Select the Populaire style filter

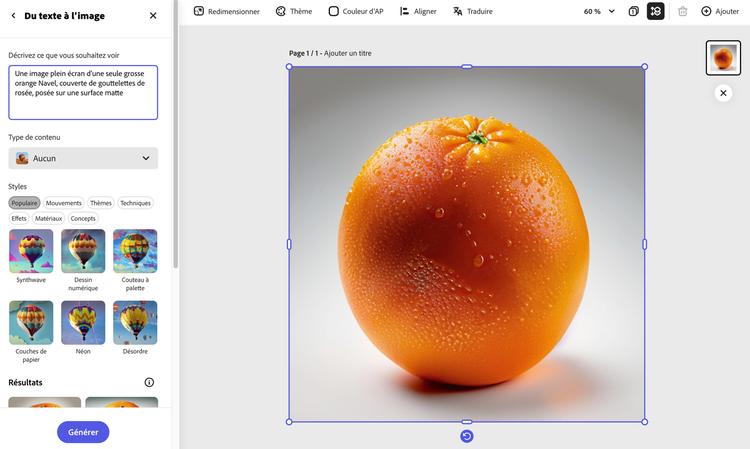(24, 203)
